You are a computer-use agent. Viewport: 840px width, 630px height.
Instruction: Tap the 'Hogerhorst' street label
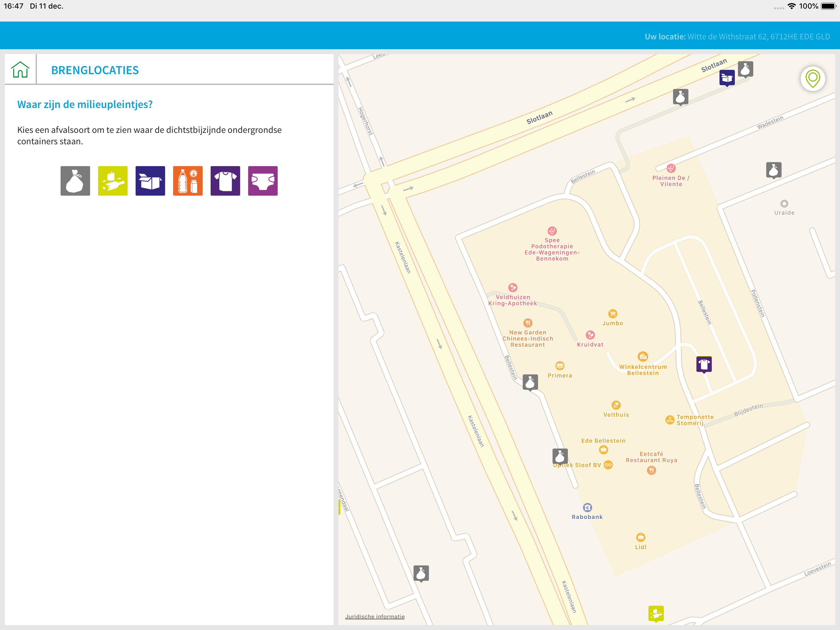pos(365,121)
